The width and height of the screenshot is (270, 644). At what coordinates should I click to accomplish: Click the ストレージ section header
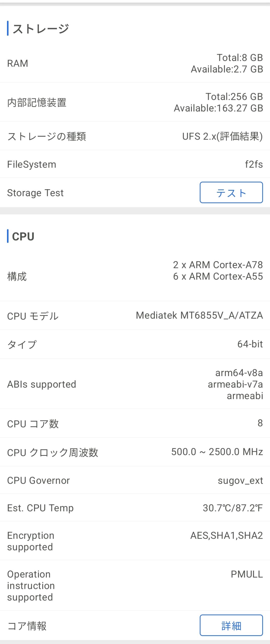tap(41, 28)
